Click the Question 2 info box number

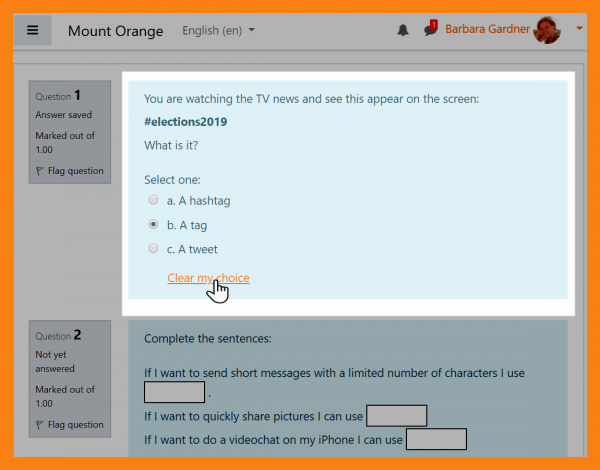[77, 335]
